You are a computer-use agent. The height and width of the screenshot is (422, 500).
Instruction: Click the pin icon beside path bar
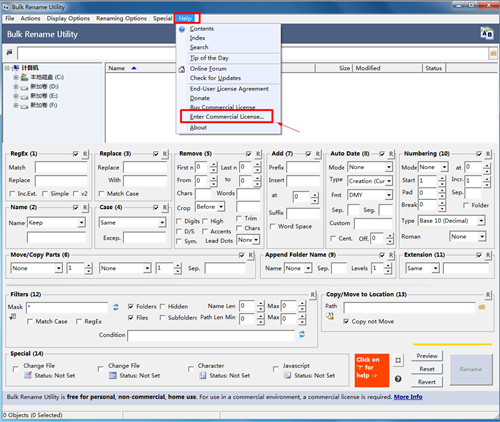[9, 52]
